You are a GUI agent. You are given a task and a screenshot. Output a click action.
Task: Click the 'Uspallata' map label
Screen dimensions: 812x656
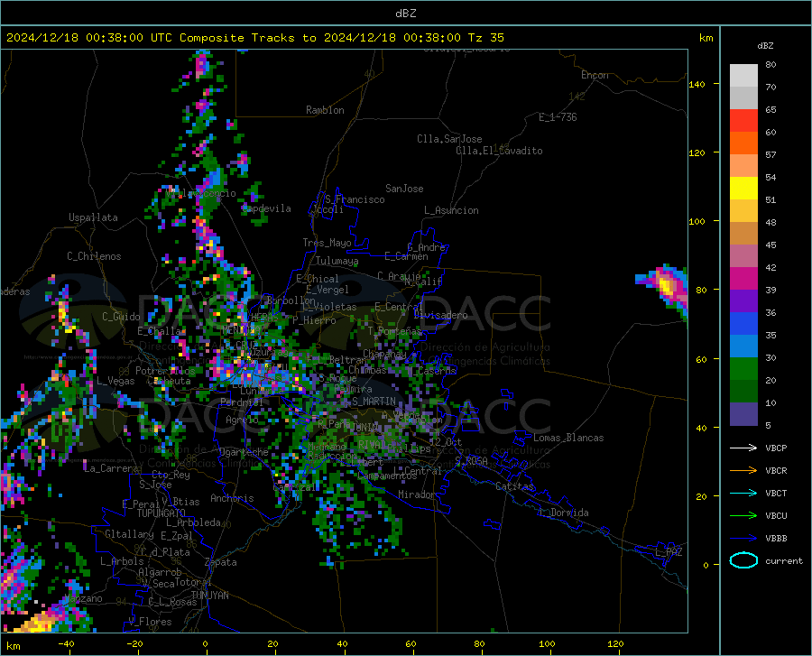tap(93, 217)
